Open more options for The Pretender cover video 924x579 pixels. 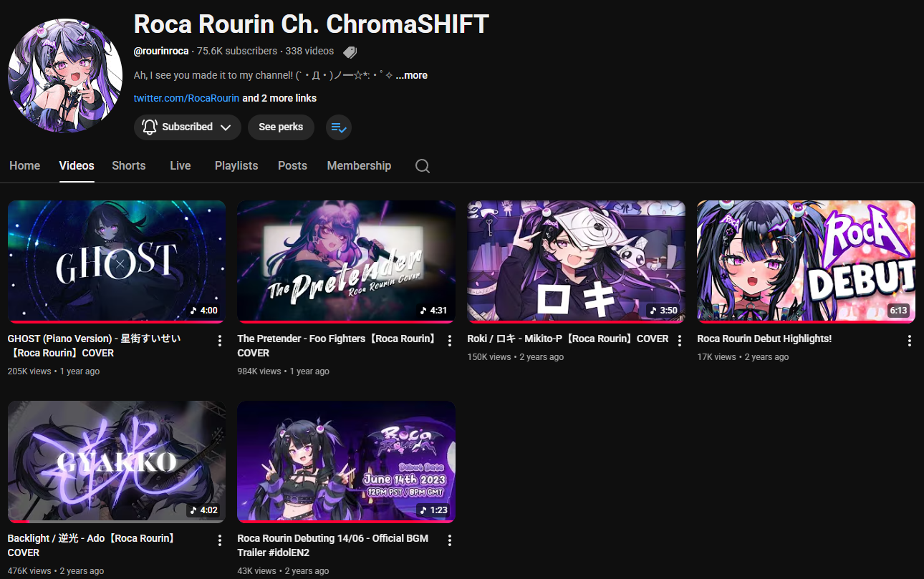pyautogui.click(x=450, y=341)
